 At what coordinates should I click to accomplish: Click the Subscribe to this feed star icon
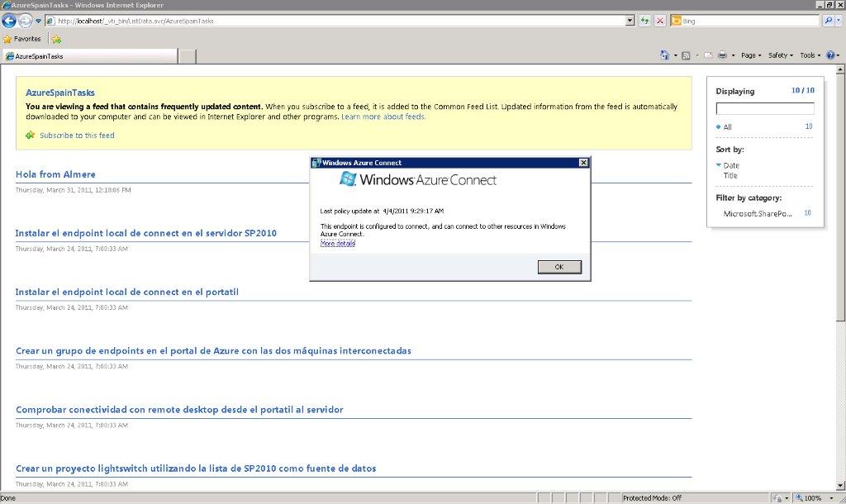31,135
